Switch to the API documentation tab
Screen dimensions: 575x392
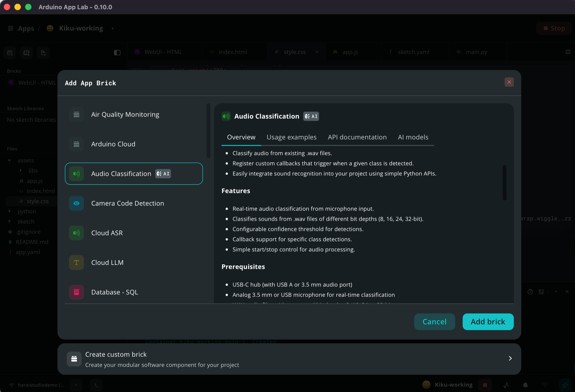357,137
